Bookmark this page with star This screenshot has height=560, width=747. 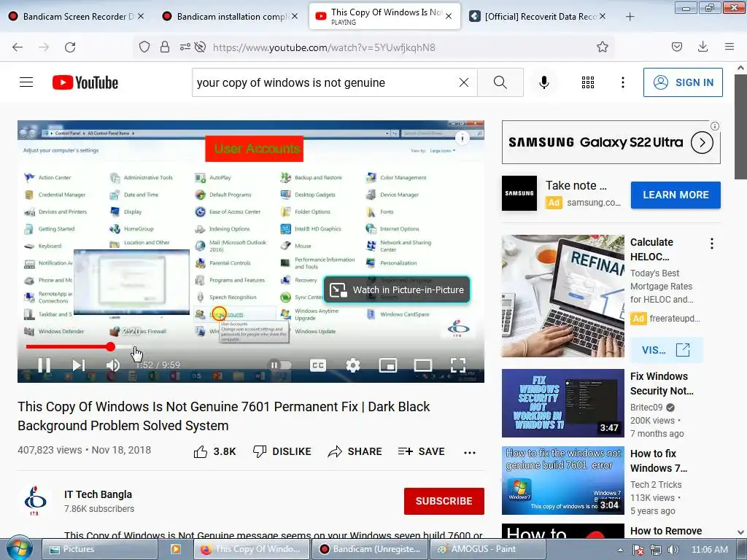pyautogui.click(x=602, y=47)
